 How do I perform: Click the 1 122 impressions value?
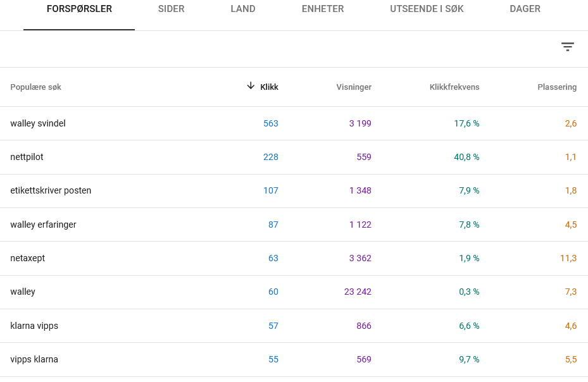[x=360, y=225]
